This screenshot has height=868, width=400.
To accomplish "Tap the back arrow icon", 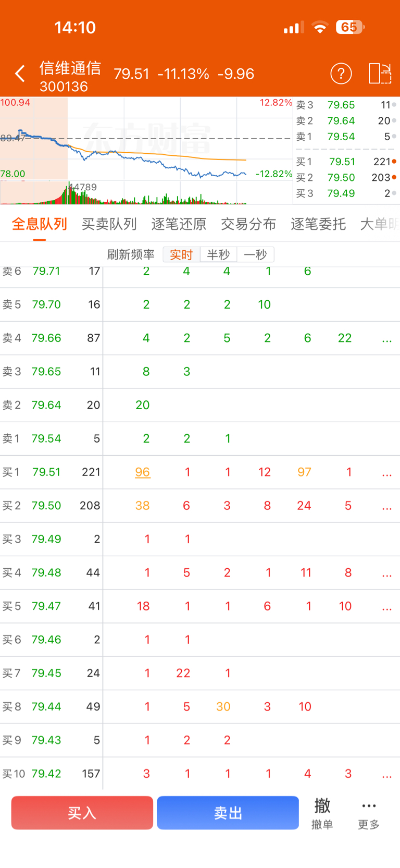I will coord(20,74).
